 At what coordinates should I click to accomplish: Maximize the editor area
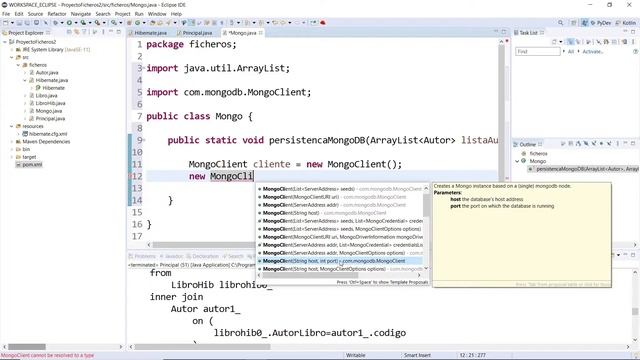[504, 32]
